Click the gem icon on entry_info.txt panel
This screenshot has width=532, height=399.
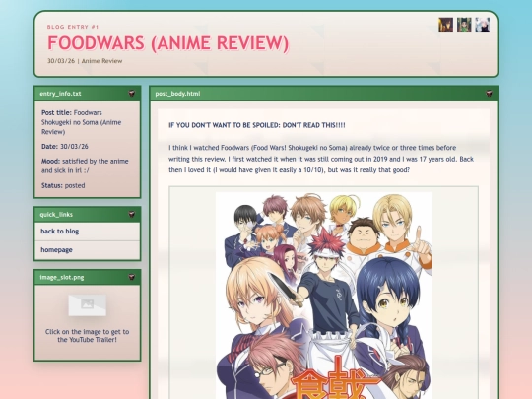(132, 94)
